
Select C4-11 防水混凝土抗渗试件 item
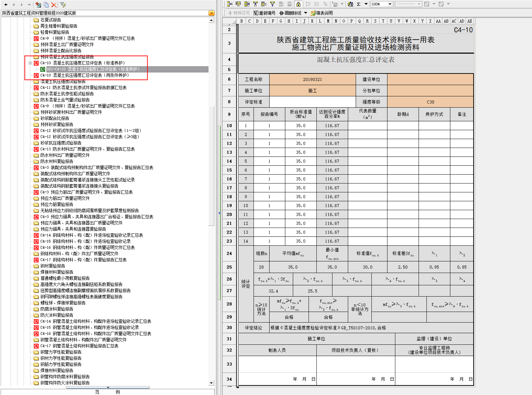(x=83, y=87)
